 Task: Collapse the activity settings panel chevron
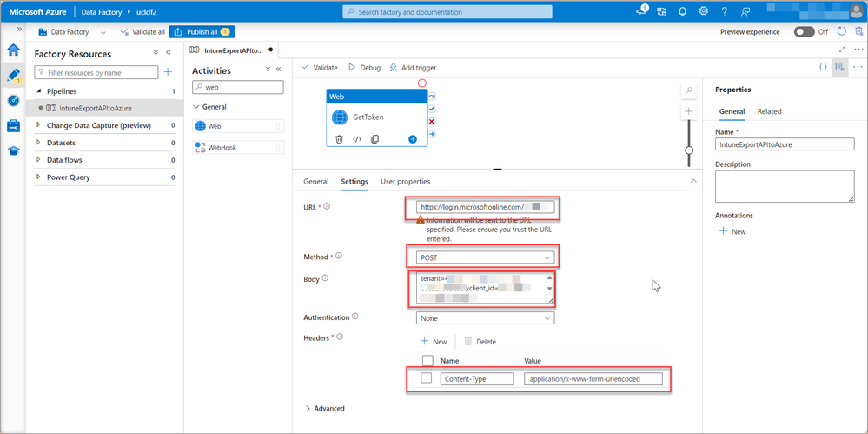pos(693,181)
